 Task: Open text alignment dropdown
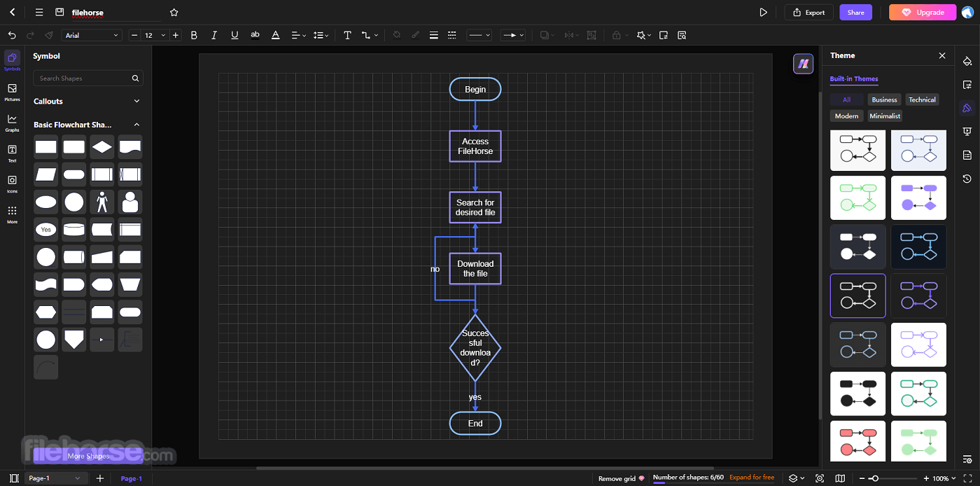(x=298, y=35)
